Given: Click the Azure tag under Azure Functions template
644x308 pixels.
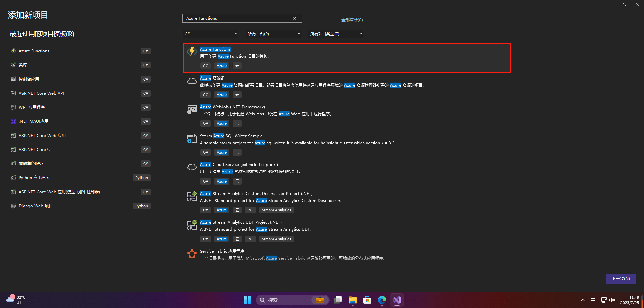Looking at the screenshot, I should pyautogui.click(x=222, y=66).
